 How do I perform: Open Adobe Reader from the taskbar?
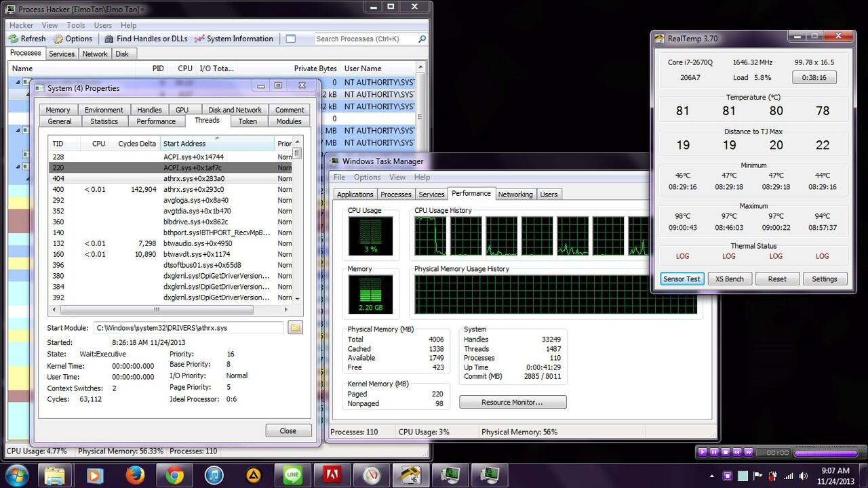(x=332, y=475)
